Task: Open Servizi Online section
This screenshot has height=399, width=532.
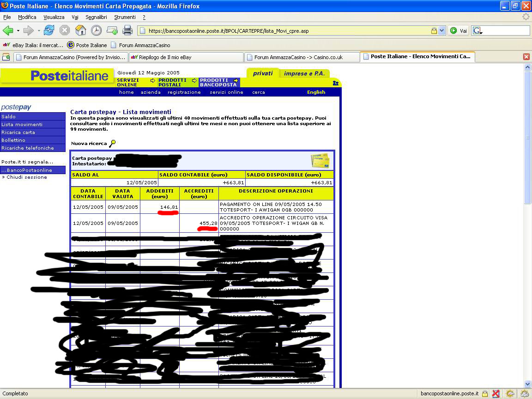Action: click(x=128, y=83)
